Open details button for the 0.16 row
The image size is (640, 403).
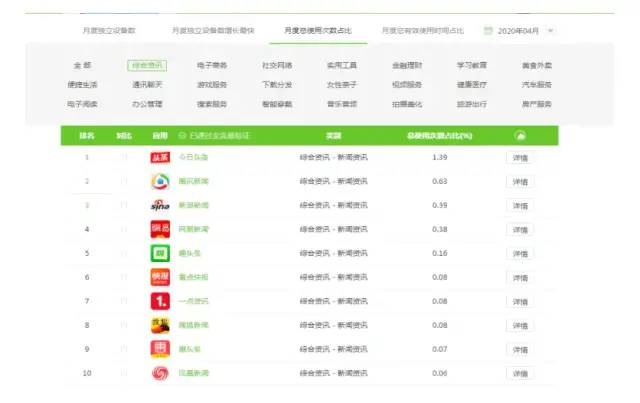click(x=520, y=254)
